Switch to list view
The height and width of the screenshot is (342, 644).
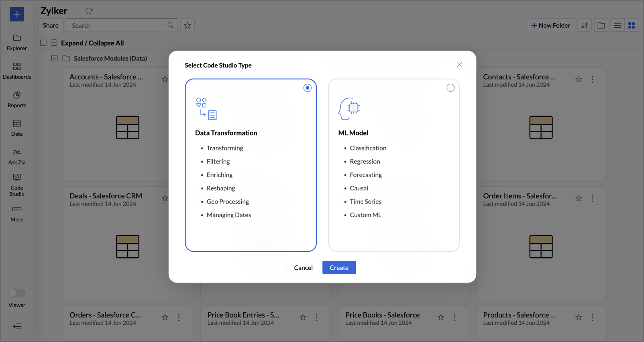[x=618, y=25]
